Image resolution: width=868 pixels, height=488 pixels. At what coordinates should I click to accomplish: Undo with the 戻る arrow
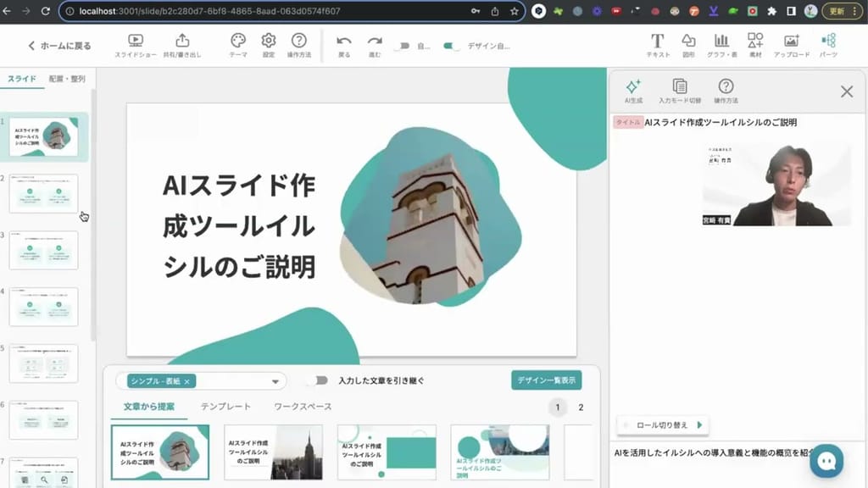pyautogui.click(x=344, y=46)
